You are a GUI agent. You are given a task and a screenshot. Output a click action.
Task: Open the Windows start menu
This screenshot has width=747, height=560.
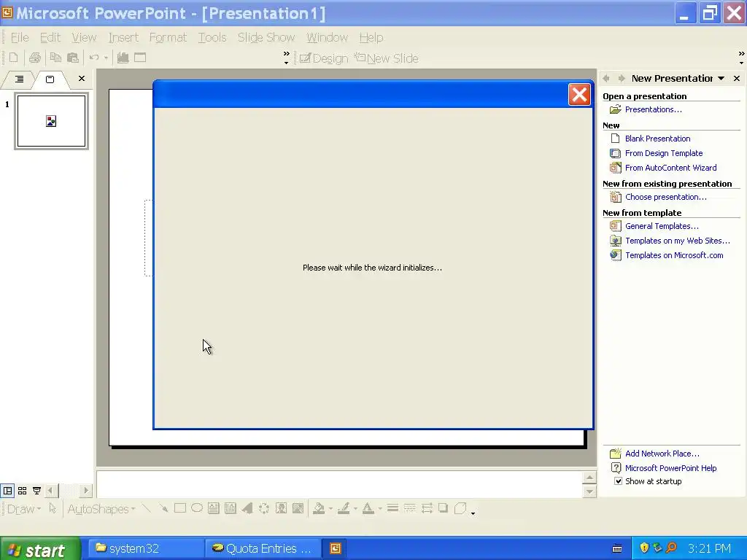pyautogui.click(x=40, y=548)
